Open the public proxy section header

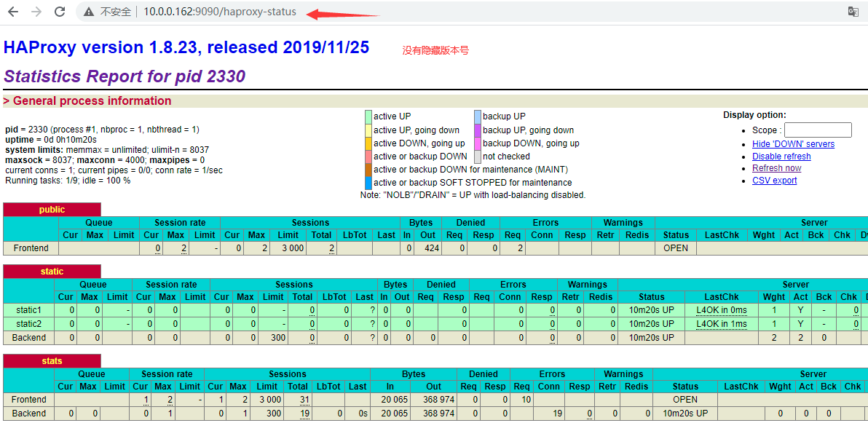coord(52,210)
